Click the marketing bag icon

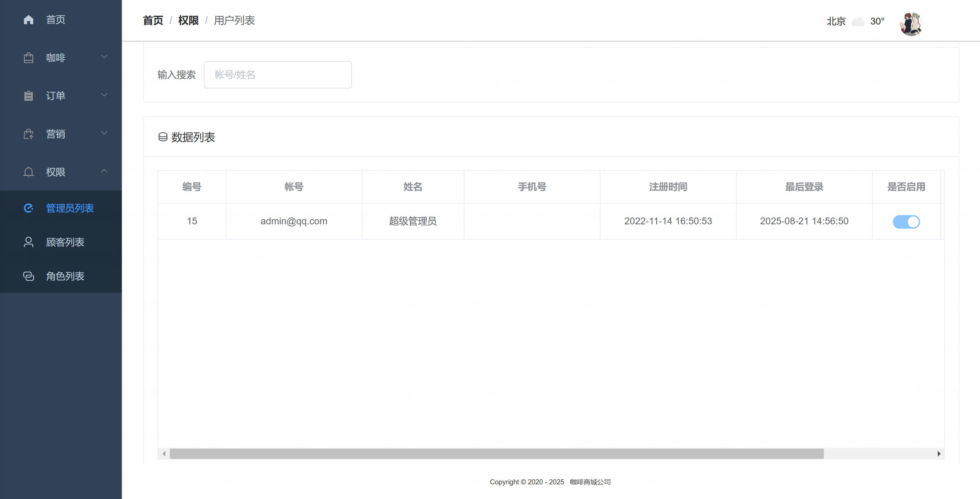(29, 133)
